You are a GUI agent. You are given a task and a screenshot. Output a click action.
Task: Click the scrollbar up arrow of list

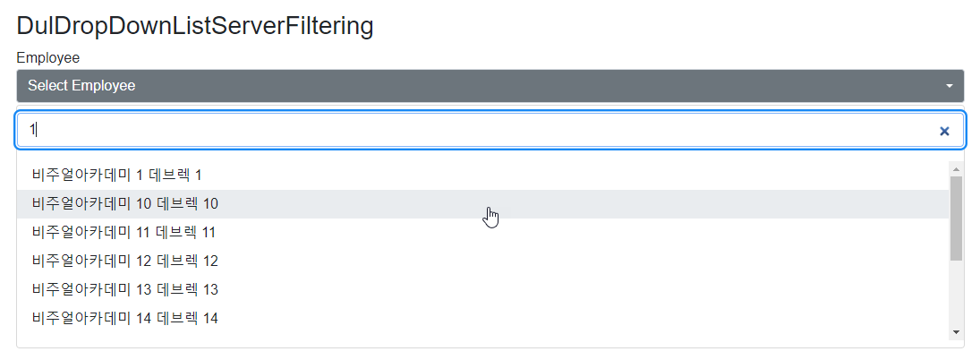[956, 168]
